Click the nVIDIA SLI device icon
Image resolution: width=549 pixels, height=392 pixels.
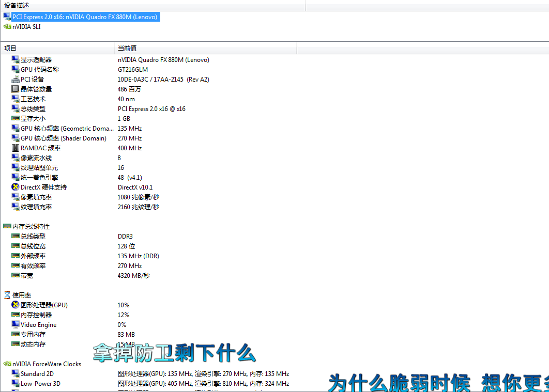(7, 27)
